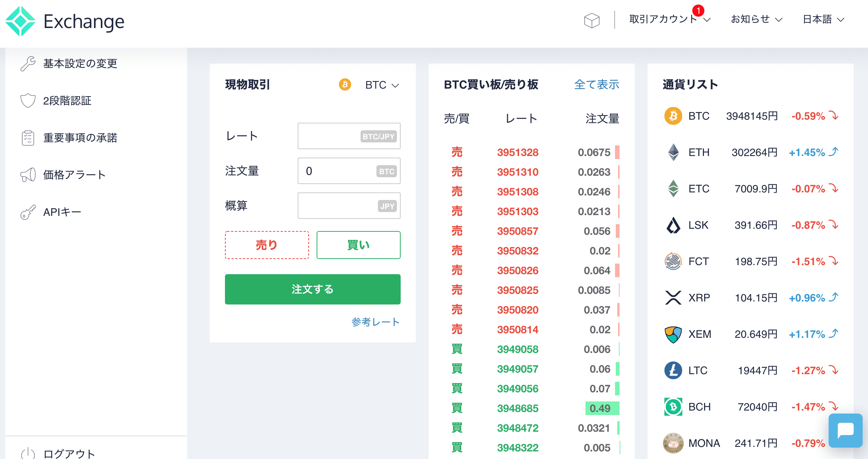Select the 買い buy toggle
Viewport: 868px width, 459px height.
358,245
